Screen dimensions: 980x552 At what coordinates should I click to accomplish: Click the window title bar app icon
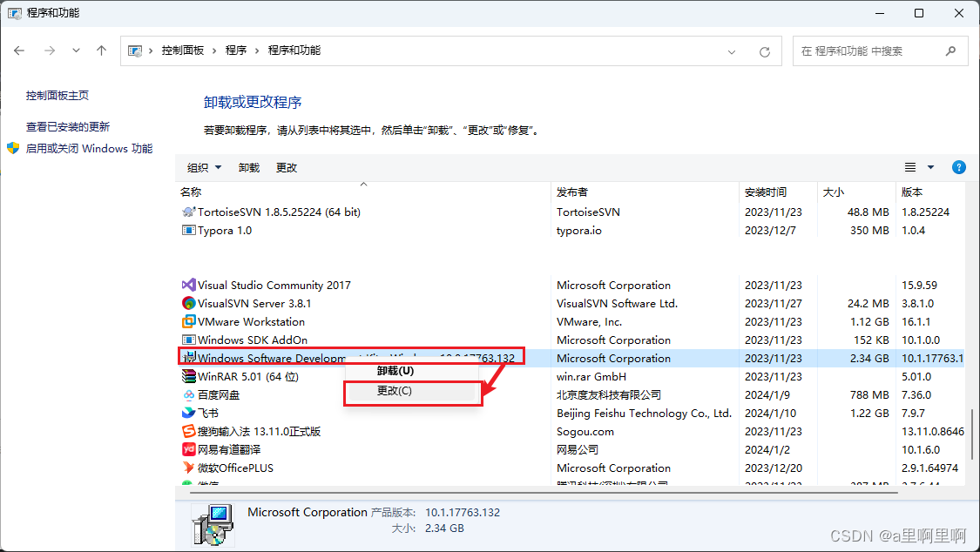click(15, 13)
